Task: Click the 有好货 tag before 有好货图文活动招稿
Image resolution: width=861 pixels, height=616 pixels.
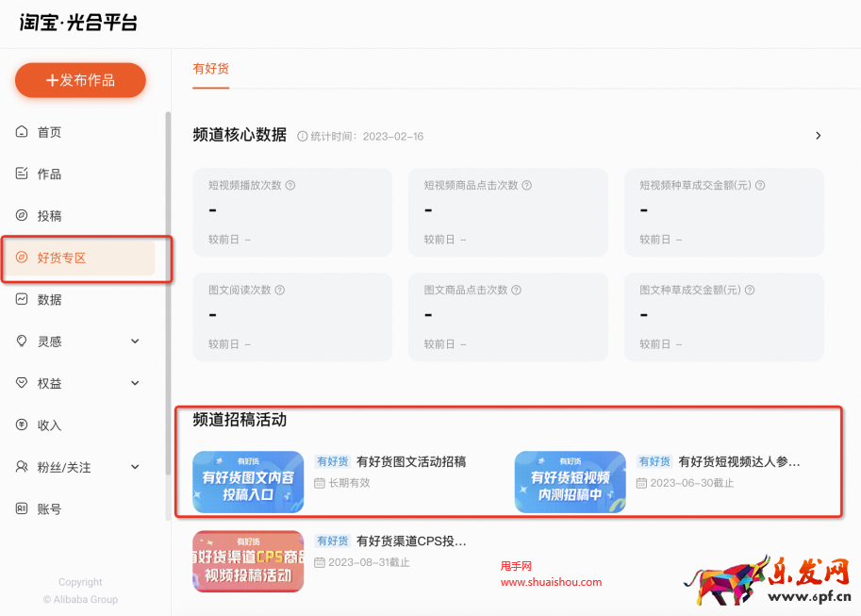Action: point(333,461)
